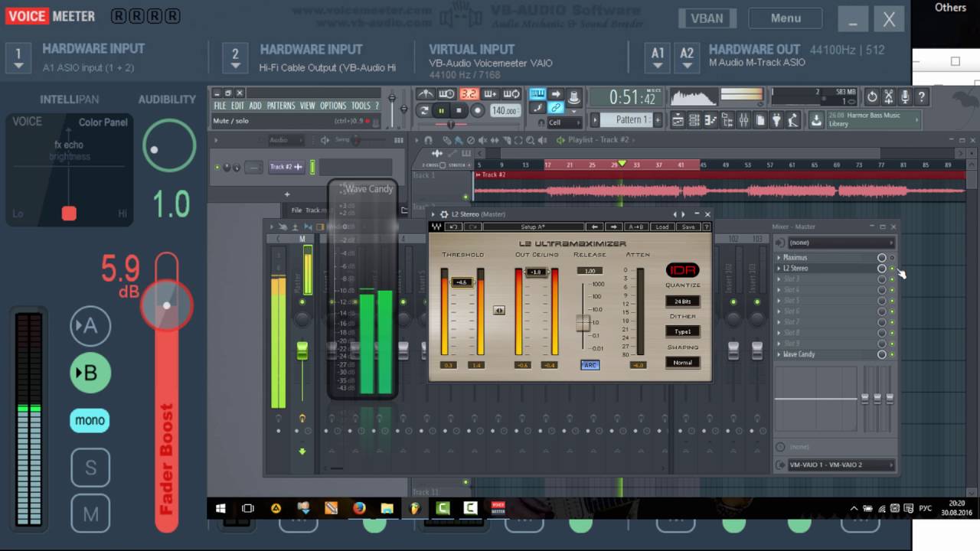Click the typing keyboard to piano icon

(x=538, y=94)
